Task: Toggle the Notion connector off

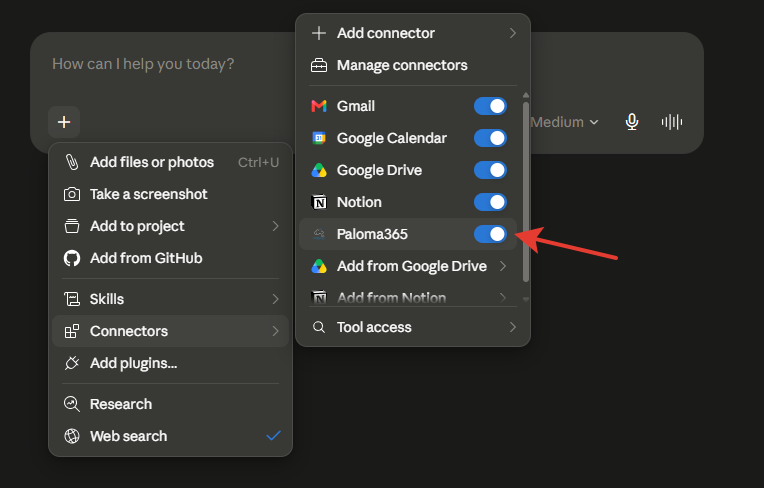Action: (x=490, y=202)
